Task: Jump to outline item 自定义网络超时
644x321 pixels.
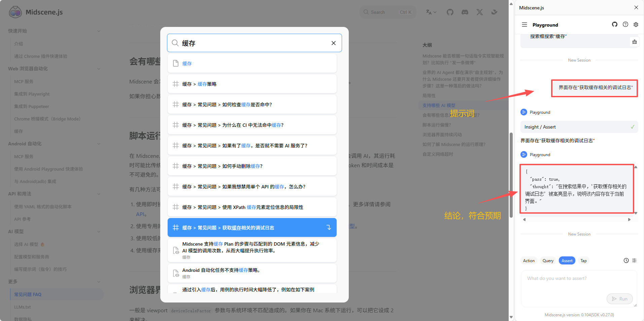Action: (438, 154)
